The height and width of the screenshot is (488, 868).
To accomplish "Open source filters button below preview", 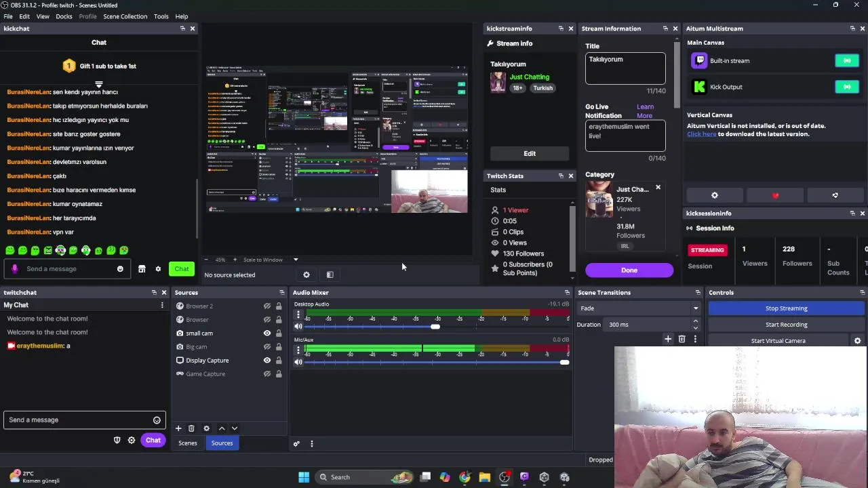I will click(x=330, y=274).
